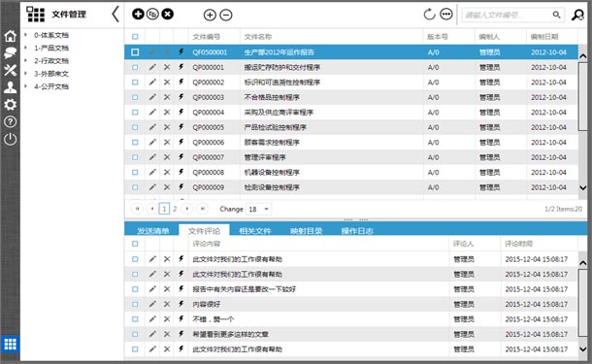Go to the next page
The image size is (592, 364).
187,209
